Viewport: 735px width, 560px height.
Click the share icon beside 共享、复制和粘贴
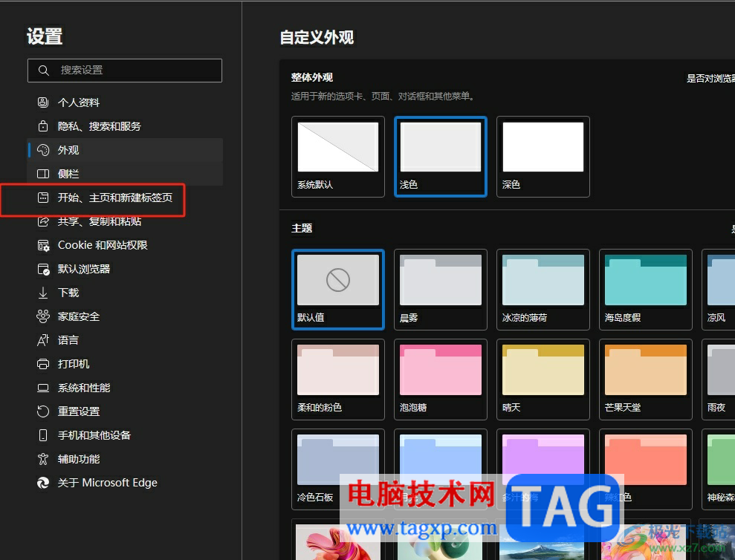click(x=42, y=221)
